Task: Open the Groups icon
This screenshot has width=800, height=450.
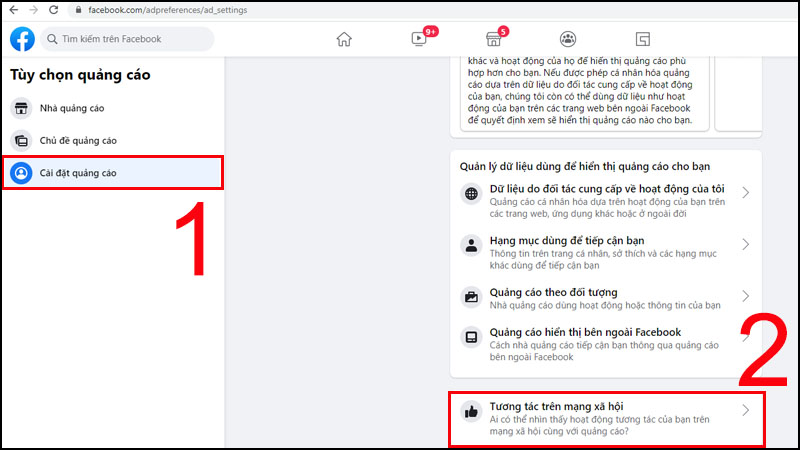Action: [568, 39]
